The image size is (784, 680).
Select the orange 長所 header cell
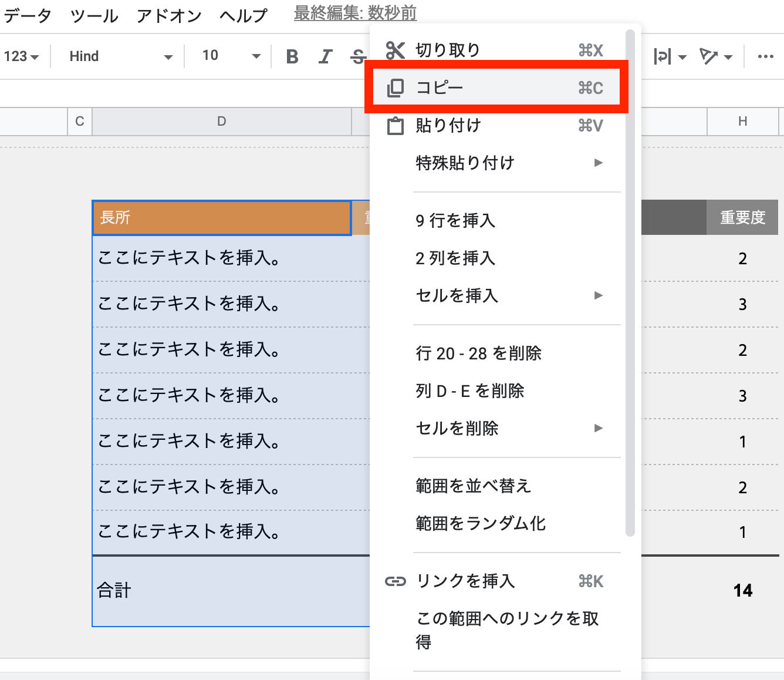[x=222, y=218]
